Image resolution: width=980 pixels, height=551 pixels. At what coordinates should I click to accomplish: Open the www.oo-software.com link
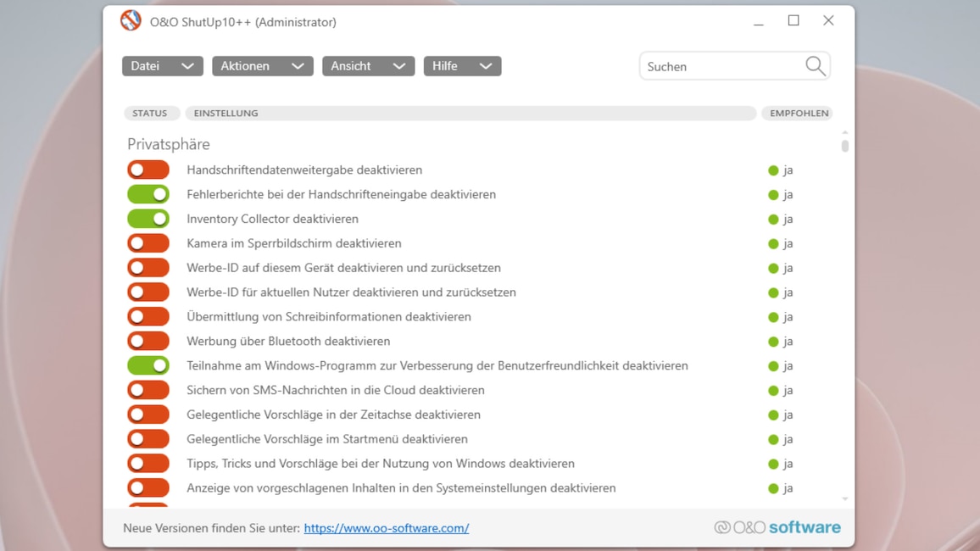click(x=387, y=527)
